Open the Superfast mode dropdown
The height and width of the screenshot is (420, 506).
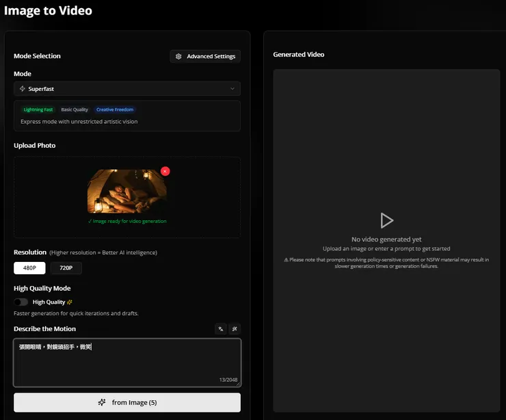point(126,88)
